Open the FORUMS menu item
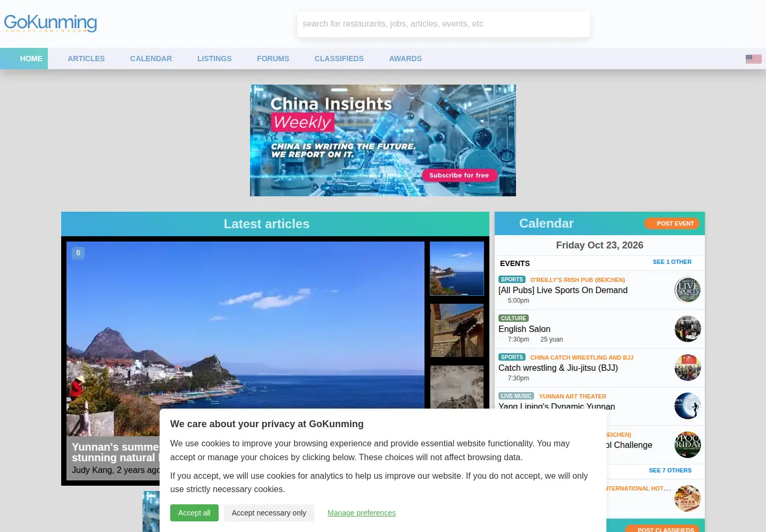 coord(273,59)
